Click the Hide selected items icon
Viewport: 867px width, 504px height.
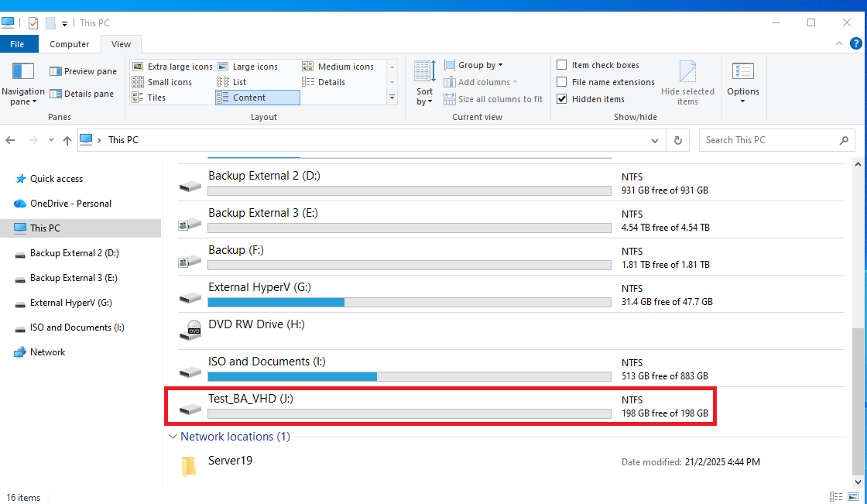687,73
